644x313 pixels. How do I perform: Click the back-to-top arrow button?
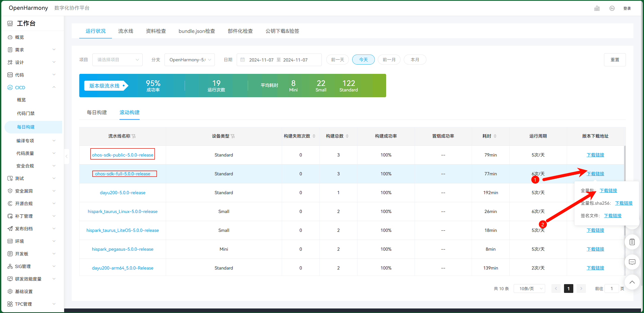pos(632,282)
